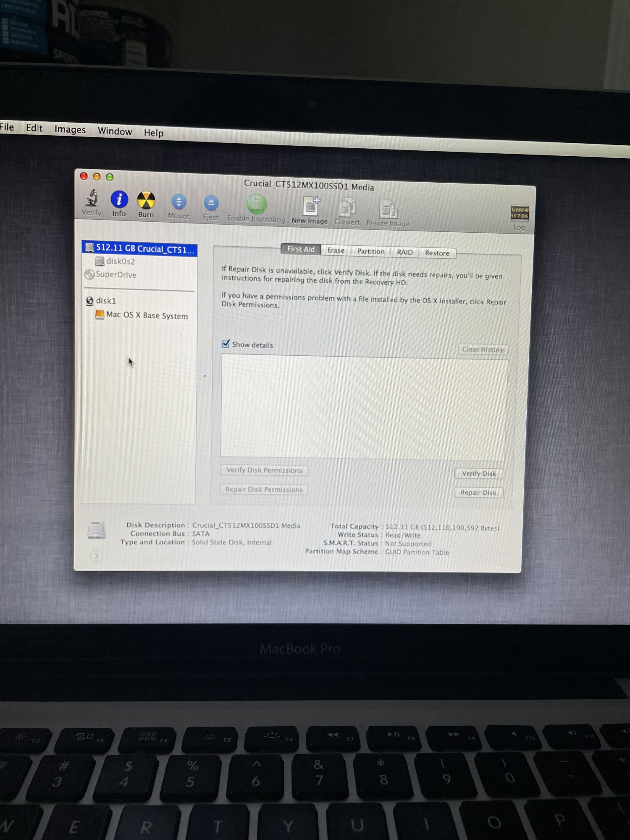Open the Window menu
Screen dimensions: 630x840
click(115, 131)
